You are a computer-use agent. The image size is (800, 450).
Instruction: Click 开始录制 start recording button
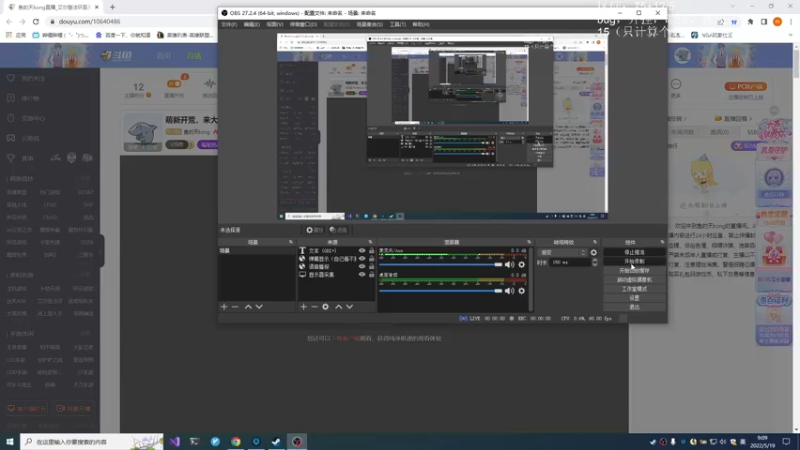pos(634,261)
